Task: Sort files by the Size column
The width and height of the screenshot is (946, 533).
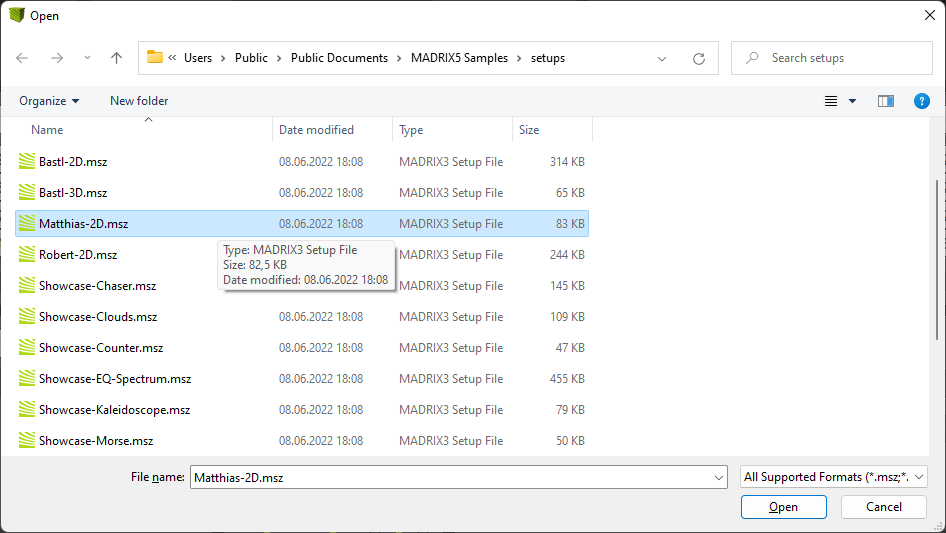Action: [529, 130]
